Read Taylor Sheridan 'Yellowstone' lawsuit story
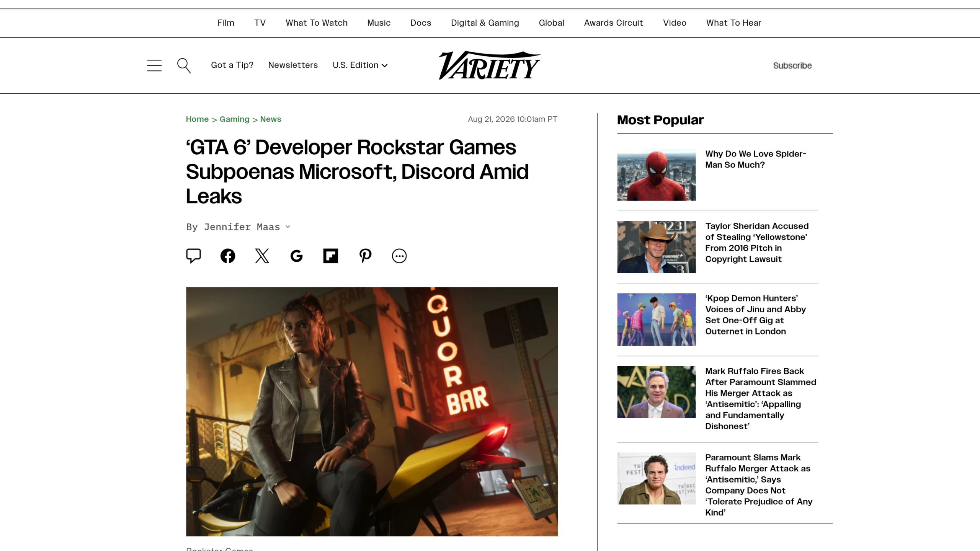This screenshot has height=551, width=980. pyautogui.click(x=757, y=243)
